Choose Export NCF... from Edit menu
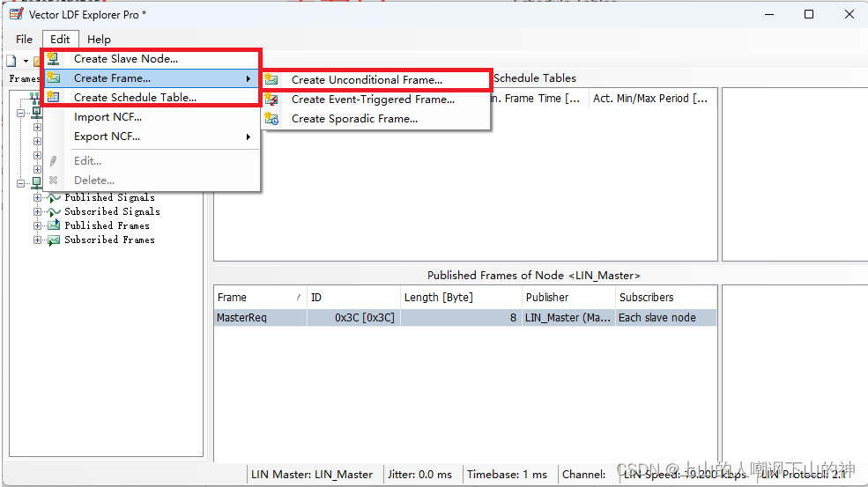 151,137
